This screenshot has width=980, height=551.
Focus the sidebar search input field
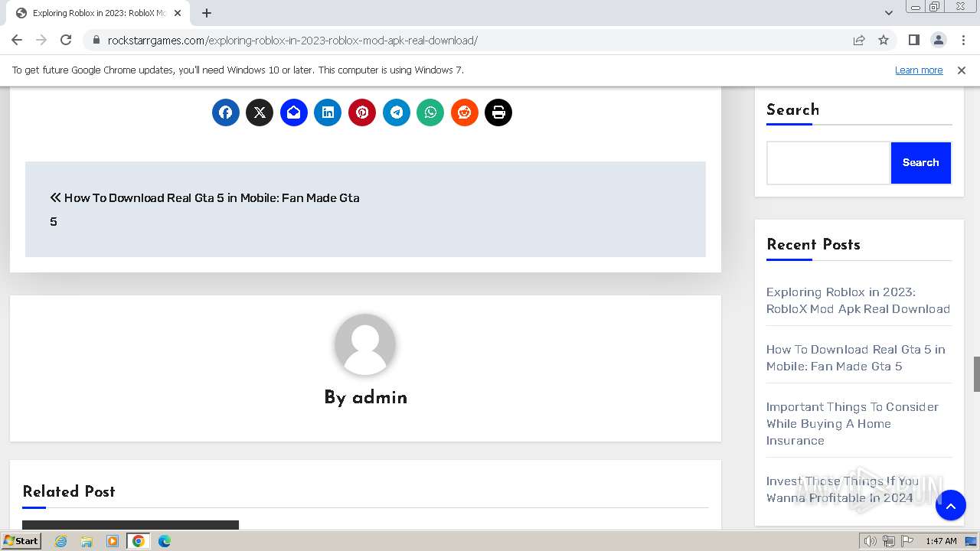pos(828,162)
